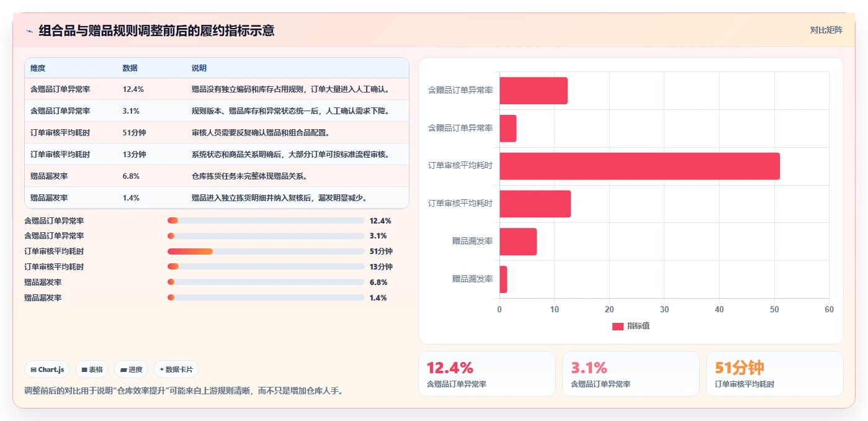Click the 指标值 legend label

tap(638, 326)
